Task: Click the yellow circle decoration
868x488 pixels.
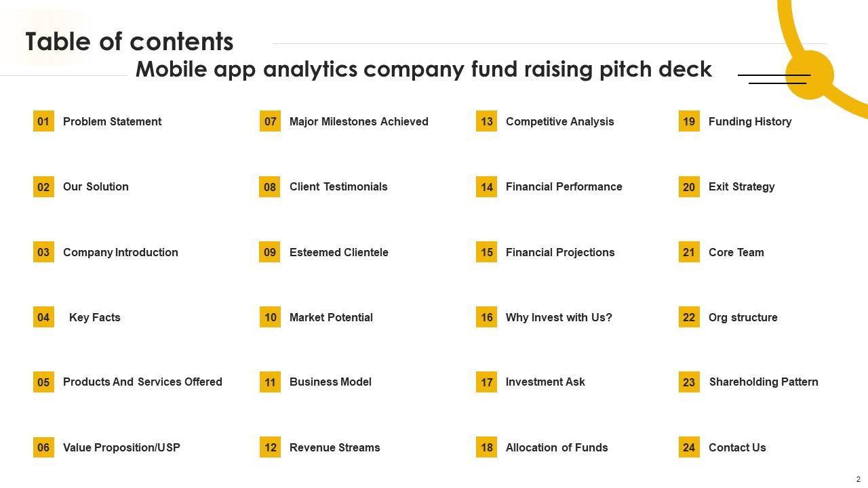Action: [x=810, y=75]
